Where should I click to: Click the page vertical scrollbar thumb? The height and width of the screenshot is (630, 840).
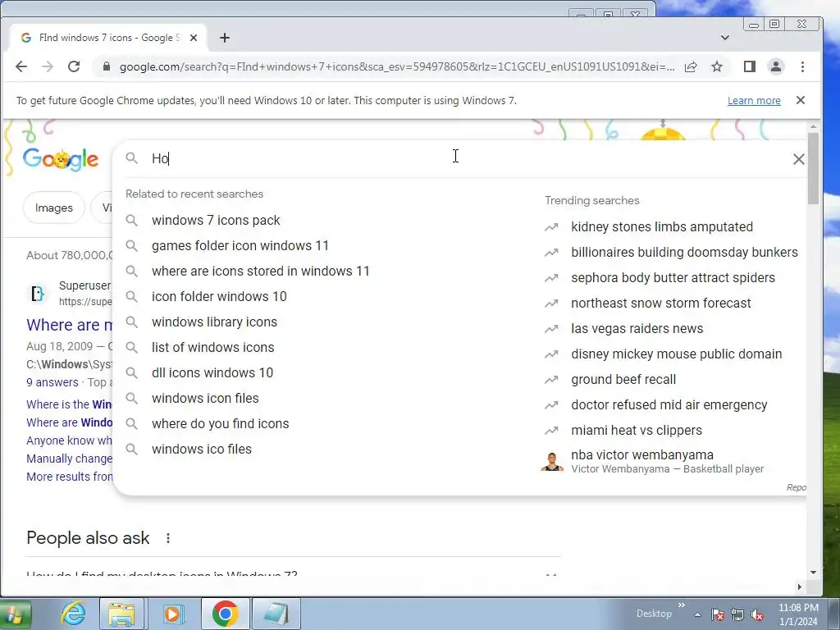pyautogui.click(x=813, y=168)
